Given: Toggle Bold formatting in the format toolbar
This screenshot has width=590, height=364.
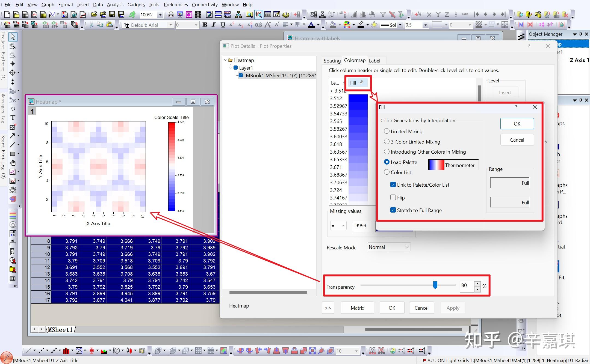Looking at the screenshot, I should click(x=205, y=25).
